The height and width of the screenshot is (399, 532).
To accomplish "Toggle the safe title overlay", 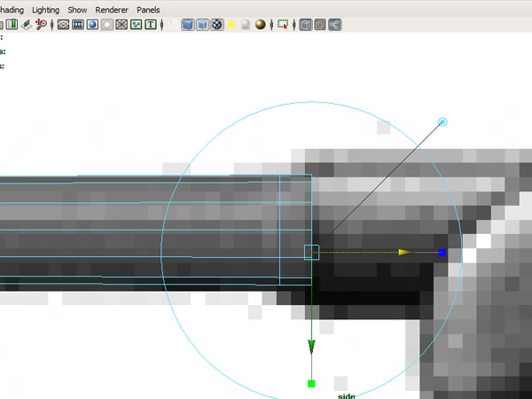I will click(151, 25).
